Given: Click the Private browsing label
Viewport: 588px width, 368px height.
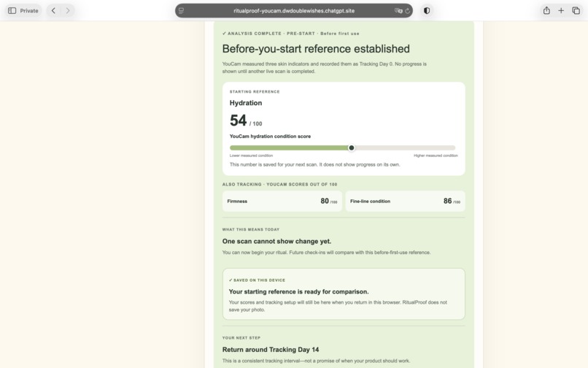Looking at the screenshot, I should [x=29, y=11].
